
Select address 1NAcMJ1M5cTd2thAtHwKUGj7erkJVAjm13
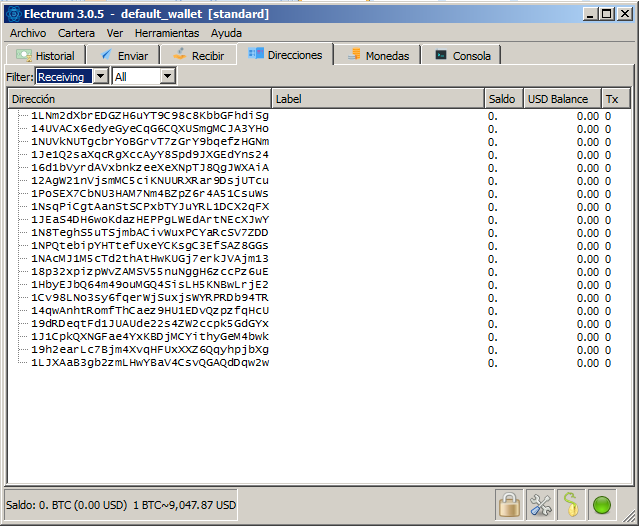pyautogui.click(x=150, y=260)
